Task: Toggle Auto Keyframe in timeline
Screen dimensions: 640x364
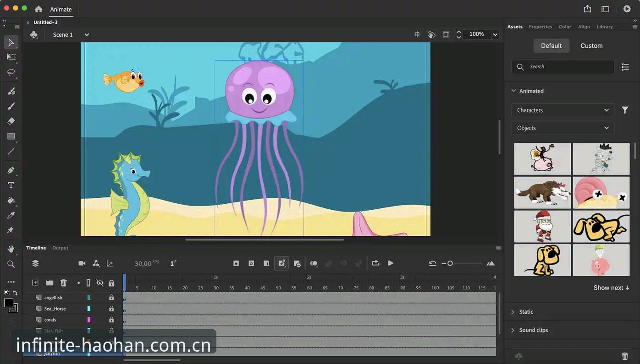Action: point(281,263)
